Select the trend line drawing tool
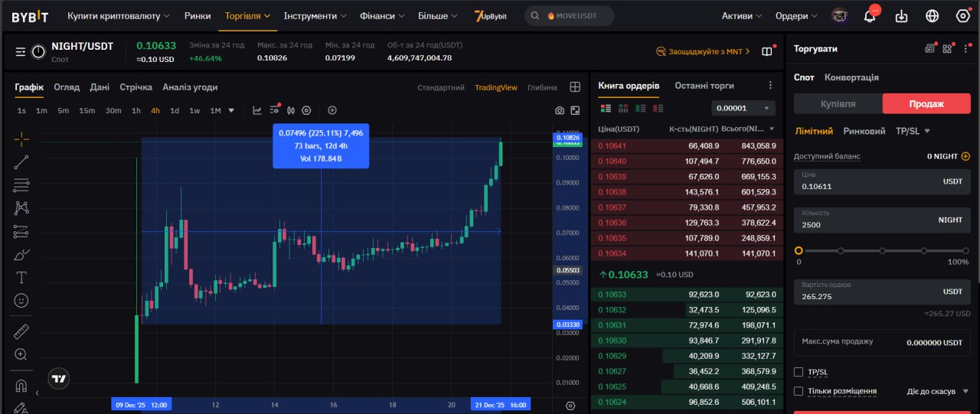 point(21,161)
